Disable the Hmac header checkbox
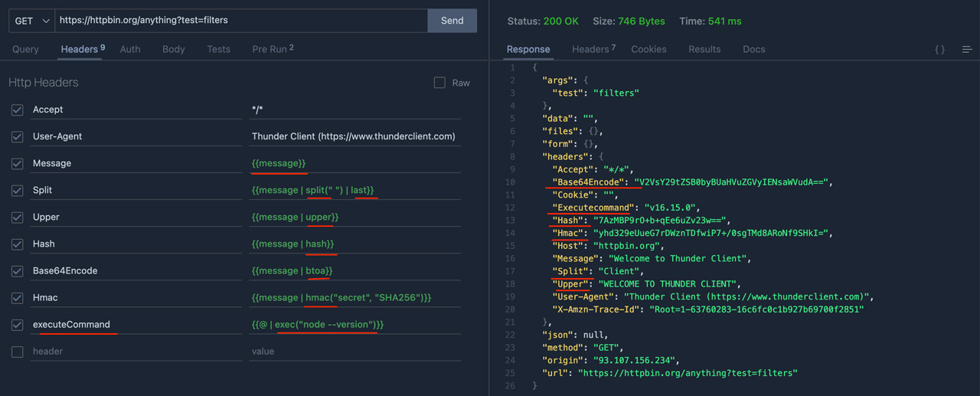The height and width of the screenshot is (396, 980). click(17, 297)
